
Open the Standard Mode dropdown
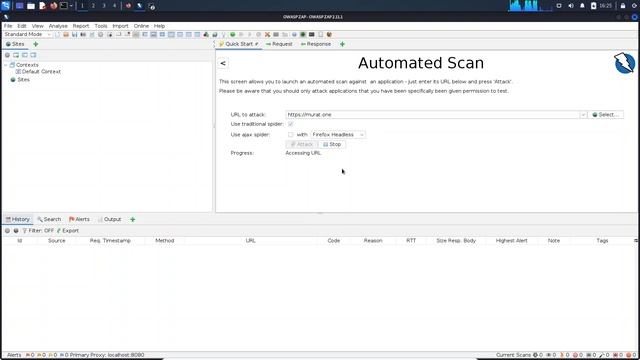(27, 35)
